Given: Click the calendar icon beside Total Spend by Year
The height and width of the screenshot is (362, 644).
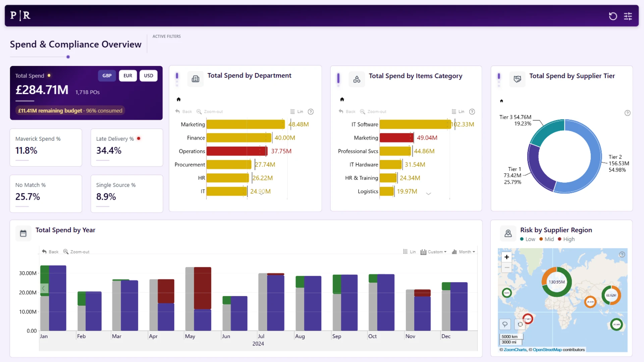Looking at the screenshot, I should click(x=23, y=233).
